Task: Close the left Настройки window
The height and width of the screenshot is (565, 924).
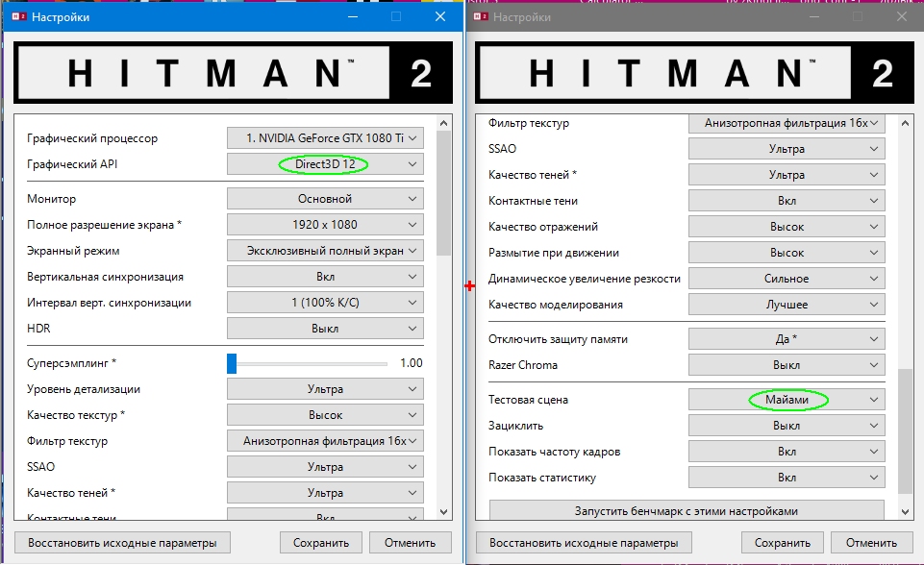Action: coord(440,16)
